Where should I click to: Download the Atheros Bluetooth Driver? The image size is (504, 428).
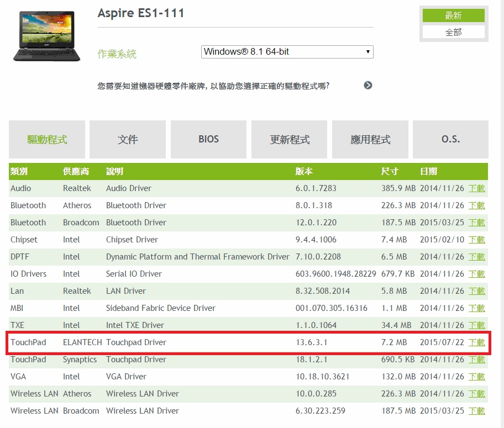point(476,205)
